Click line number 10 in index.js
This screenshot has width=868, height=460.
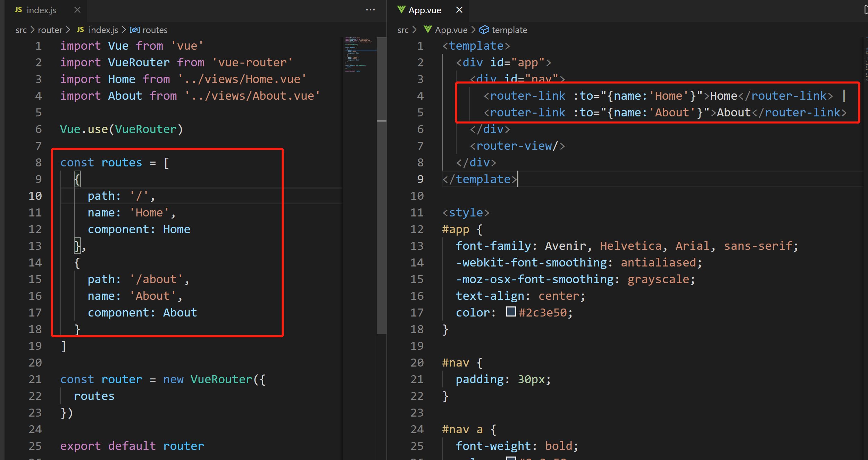coord(35,196)
